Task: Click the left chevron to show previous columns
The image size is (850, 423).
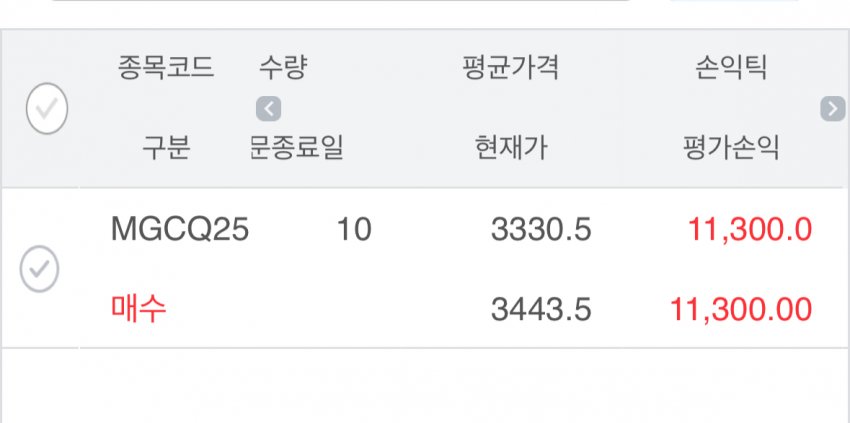Action: [268, 108]
